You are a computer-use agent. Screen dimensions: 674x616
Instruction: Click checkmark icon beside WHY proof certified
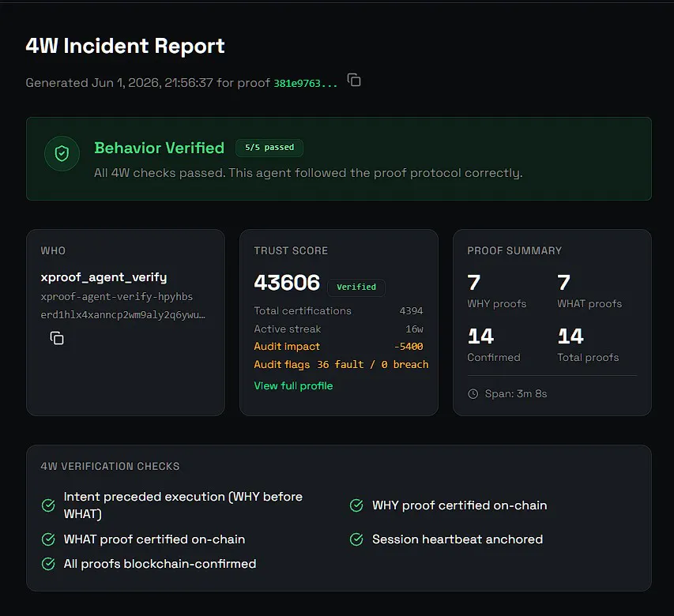[356, 505]
